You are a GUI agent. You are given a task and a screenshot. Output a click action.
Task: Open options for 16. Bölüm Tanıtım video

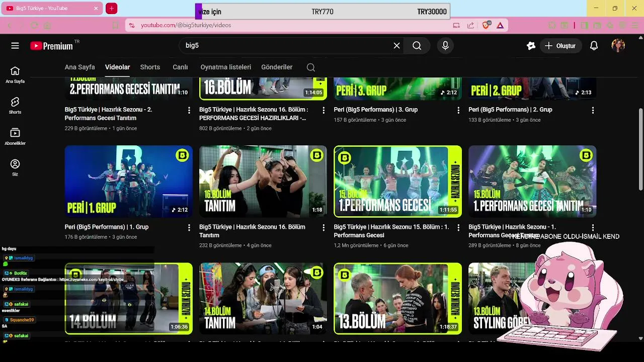coord(324,228)
